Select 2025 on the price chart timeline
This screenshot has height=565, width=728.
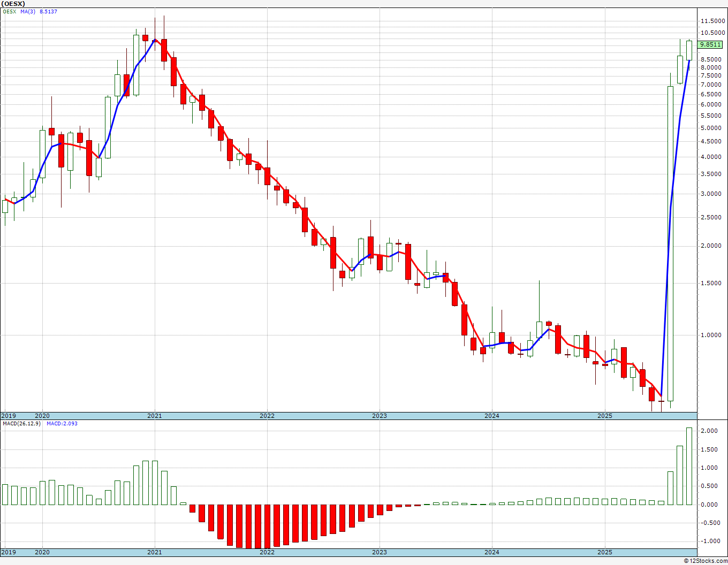click(x=604, y=416)
